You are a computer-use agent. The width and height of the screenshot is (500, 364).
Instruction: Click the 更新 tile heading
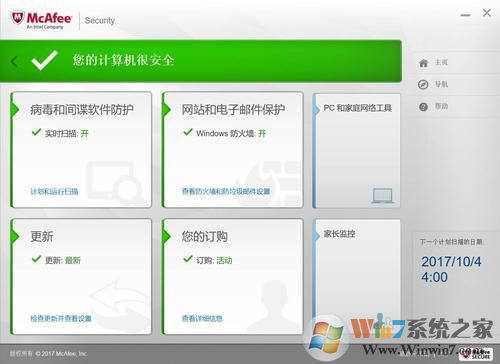tap(42, 236)
